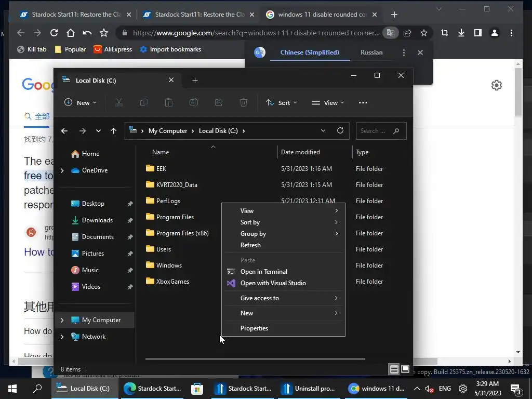This screenshot has height=399, width=532.
Task: Click the browser Home button
Action: [71, 33]
